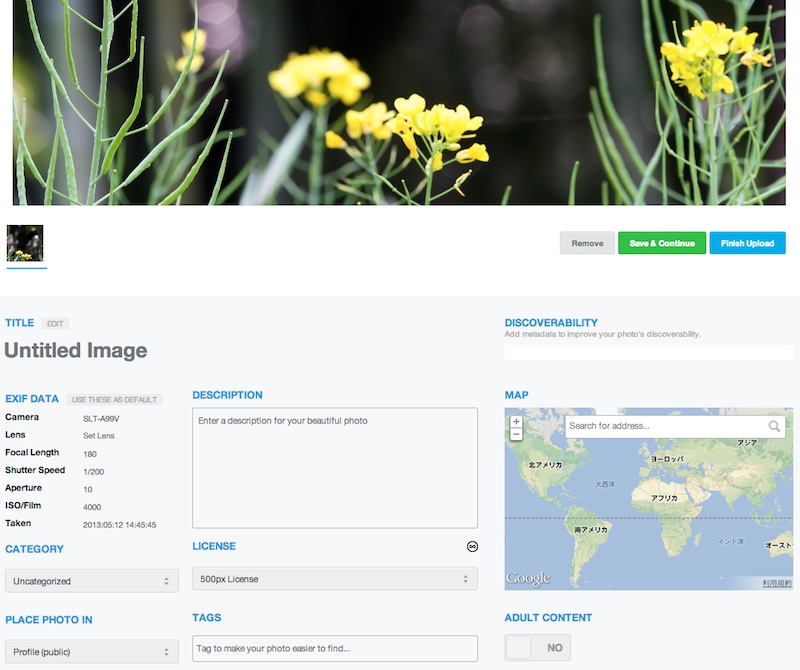Click the Set Lens value field
The height and width of the screenshot is (670, 800).
(x=97, y=436)
